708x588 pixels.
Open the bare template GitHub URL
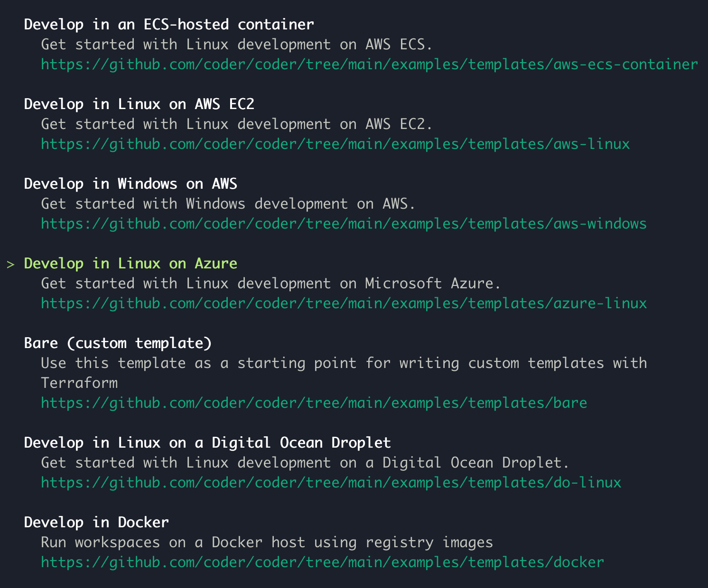pyautogui.click(x=314, y=403)
